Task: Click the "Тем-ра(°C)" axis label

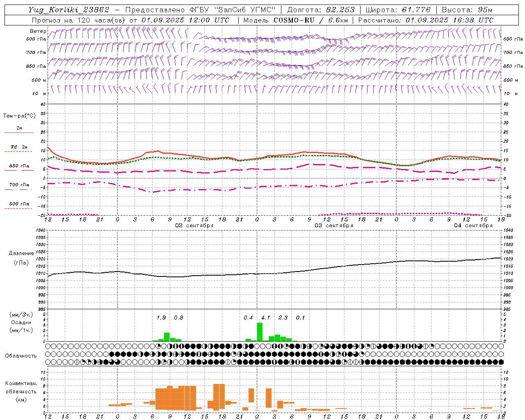Action: click(x=19, y=116)
